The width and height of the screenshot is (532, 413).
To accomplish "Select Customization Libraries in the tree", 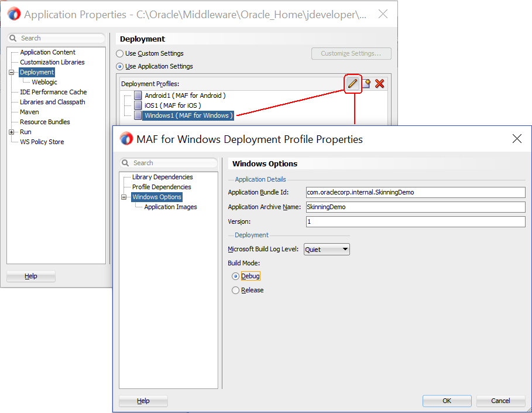I will tap(52, 62).
